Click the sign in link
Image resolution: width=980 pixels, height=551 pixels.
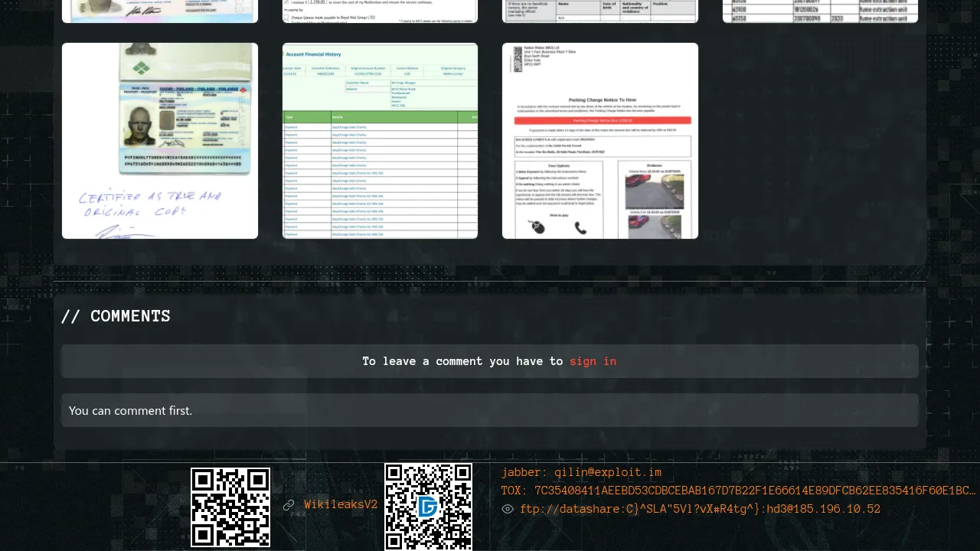(x=593, y=361)
